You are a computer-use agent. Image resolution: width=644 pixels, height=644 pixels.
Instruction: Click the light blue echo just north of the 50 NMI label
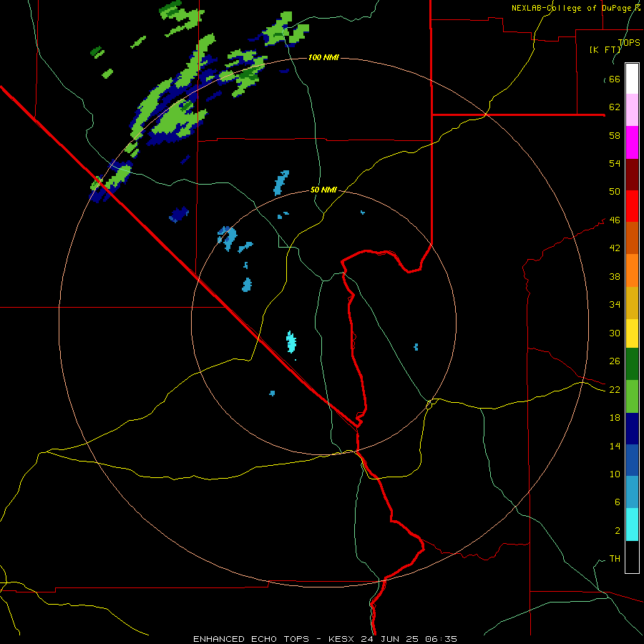point(281,182)
